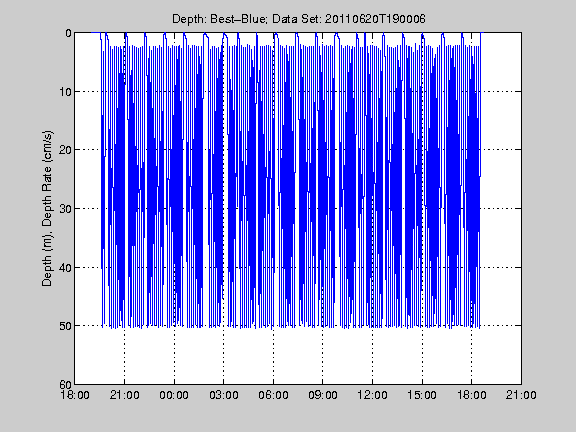Viewport: 576px width, 432px height.
Task: Click the 15:00 x-axis tick label
Action: pyautogui.click(x=422, y=395)
